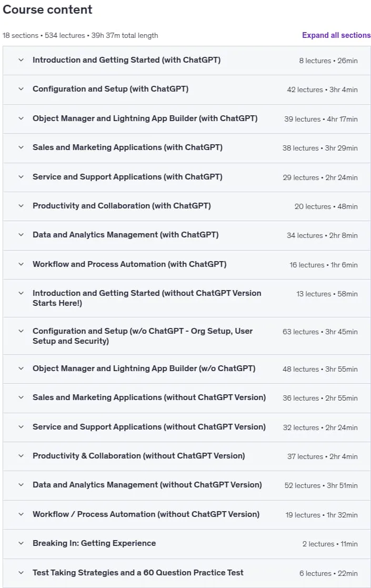Image resolution: width=371 pixels, height=588 pixels.
Task: Expand chevron for without ChatGPT Version Starts Here section
Action: [x=22, y=293]
